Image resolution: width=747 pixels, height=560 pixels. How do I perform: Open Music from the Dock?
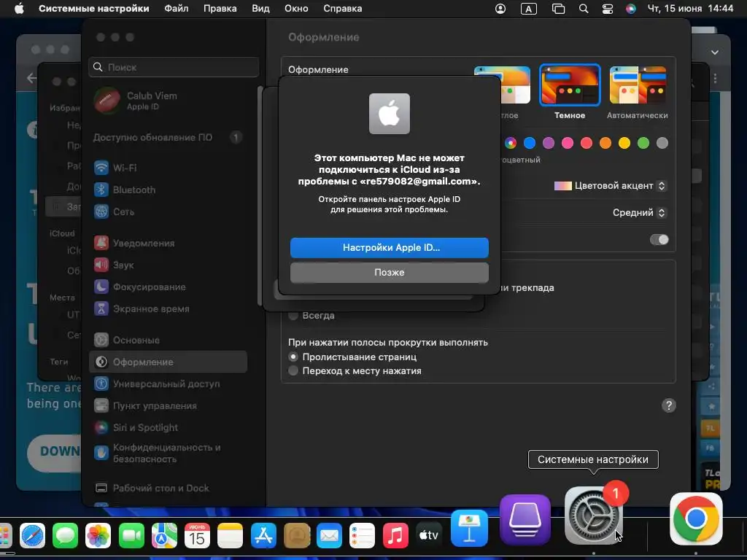tap(395, 536)
